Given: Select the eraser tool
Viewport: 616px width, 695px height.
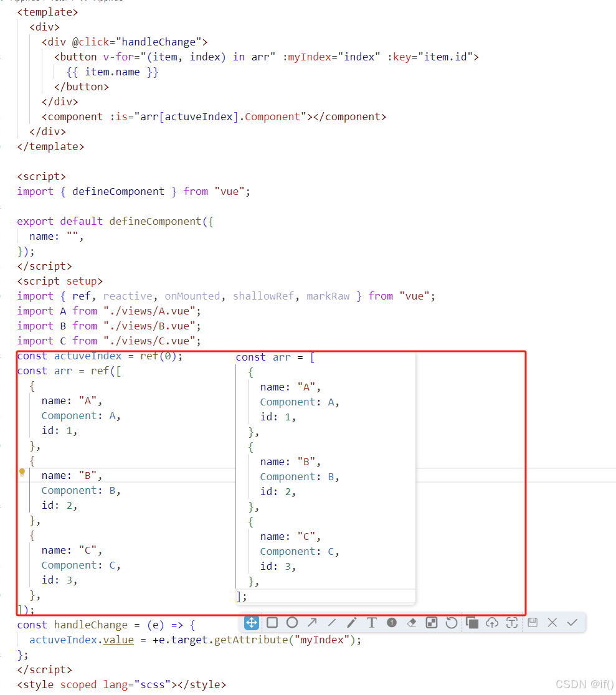Looking at the screenshot, I should pyautogui.click(x=412, y=622).
